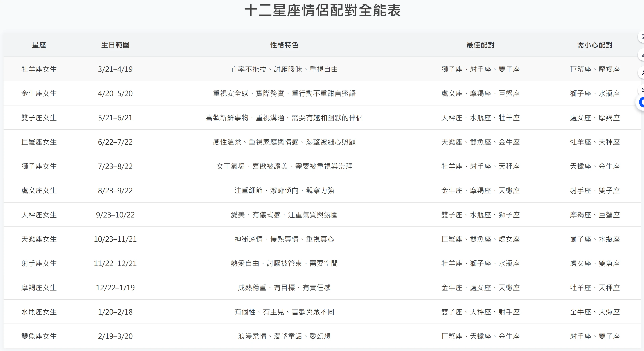
Task: Click the 需小心配對 column header
Action: coord(594,45)
